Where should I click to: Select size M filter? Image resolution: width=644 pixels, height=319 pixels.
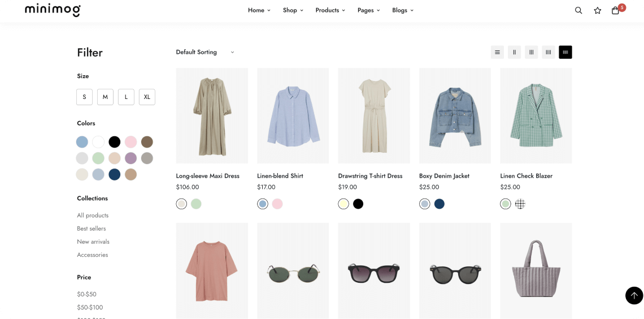[x=105, y=97]
